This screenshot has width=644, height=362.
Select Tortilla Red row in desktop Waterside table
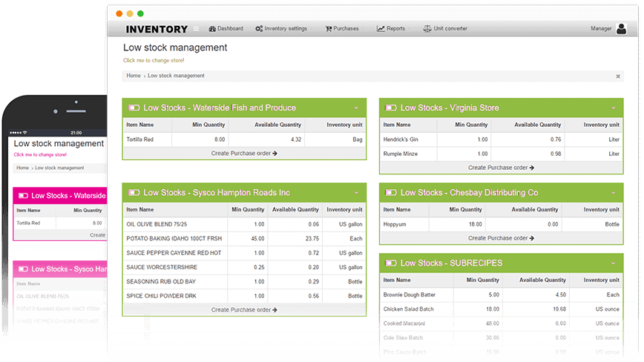tap(244, 139)
